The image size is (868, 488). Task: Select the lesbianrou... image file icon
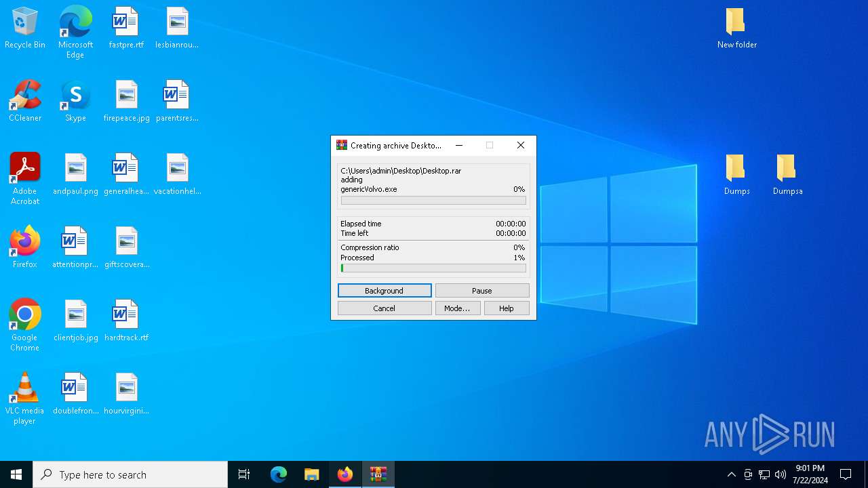177,28
